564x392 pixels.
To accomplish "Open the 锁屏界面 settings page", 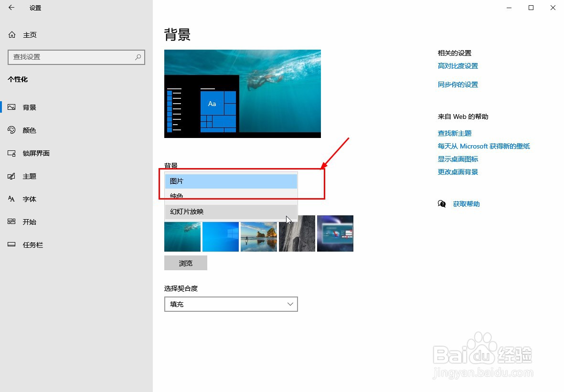I will [x=36, y=153].
